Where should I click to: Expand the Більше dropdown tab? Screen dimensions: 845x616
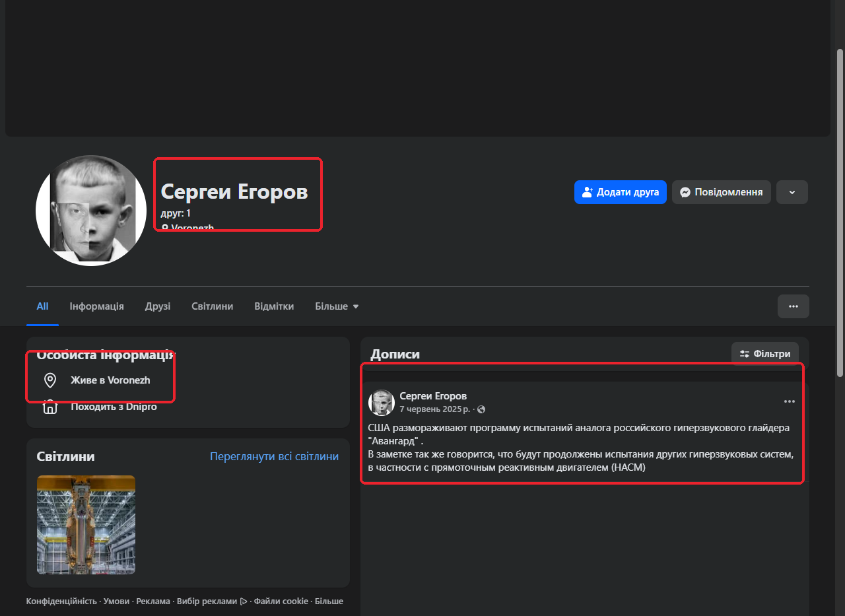[337, 306]
